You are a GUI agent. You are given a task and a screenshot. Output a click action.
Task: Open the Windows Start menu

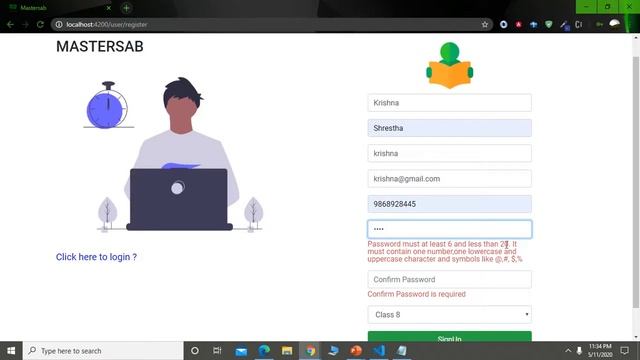pos(11,351)
